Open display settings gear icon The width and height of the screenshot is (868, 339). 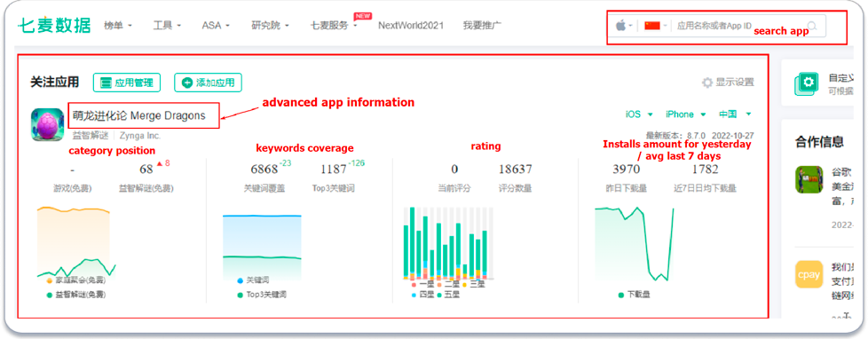(706, 83)
